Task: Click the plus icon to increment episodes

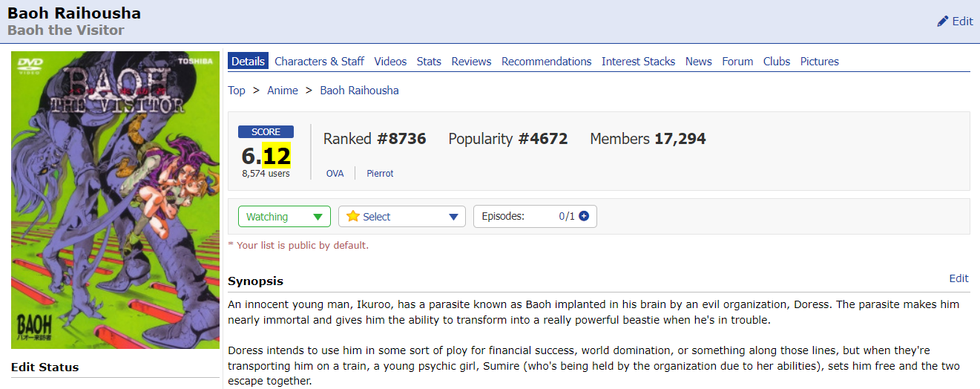Action: pyautogui.click(x=584, y=216)
